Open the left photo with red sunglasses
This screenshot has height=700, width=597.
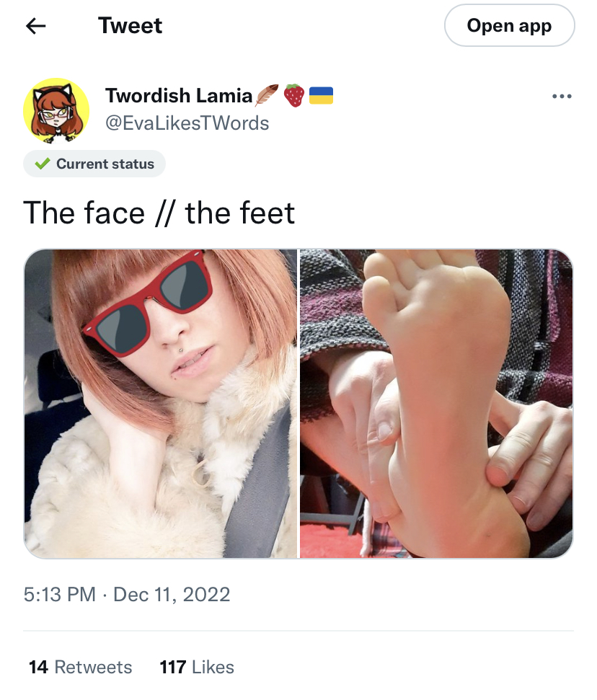click(160, 404)
